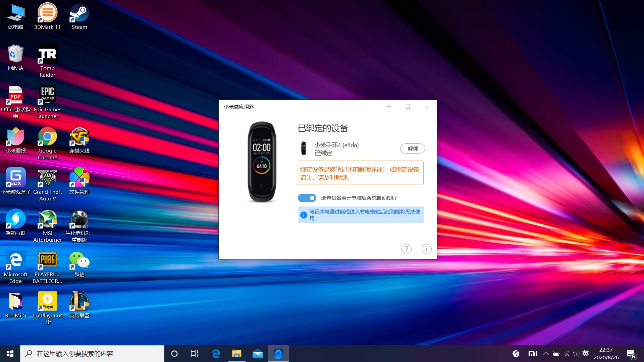
Task: Click the taskbar search input box
Action: 92,354
